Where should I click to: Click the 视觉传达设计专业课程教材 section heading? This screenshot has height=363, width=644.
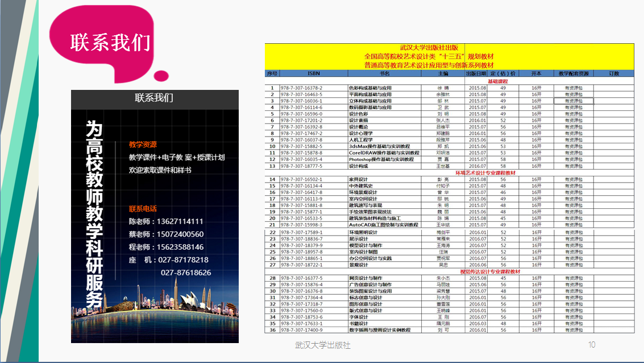pos(490,272)
